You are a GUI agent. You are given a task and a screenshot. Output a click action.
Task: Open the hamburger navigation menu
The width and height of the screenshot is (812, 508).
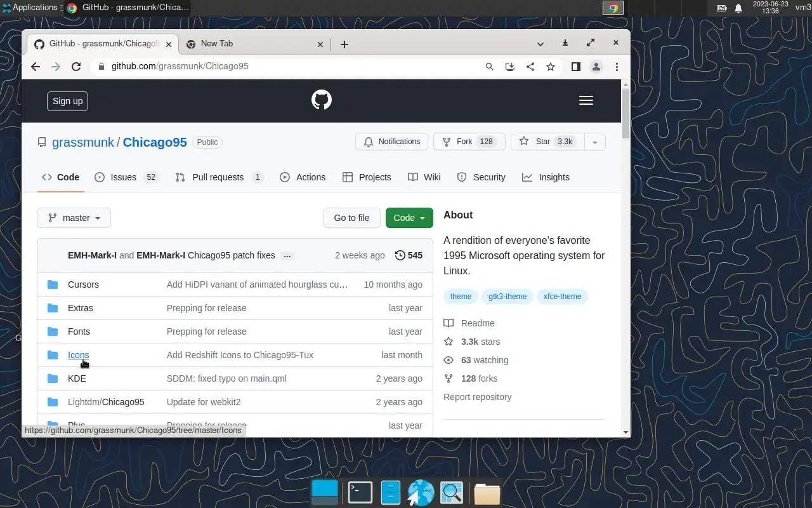(x=586, y=100)
